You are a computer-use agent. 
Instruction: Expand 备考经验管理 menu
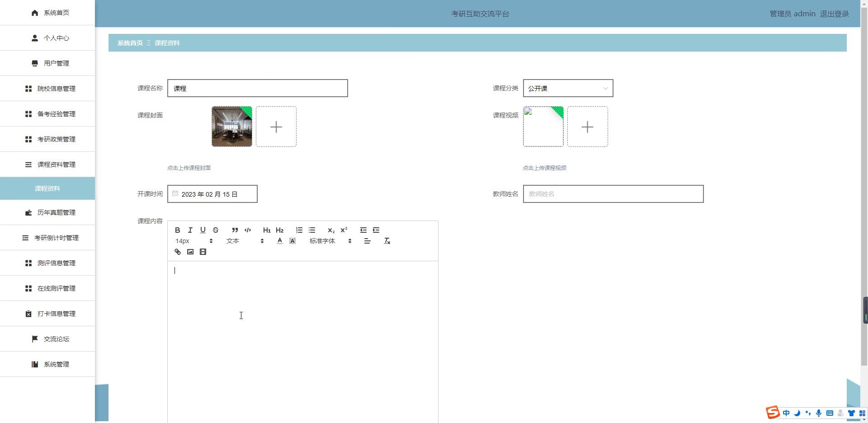[47, 114]
